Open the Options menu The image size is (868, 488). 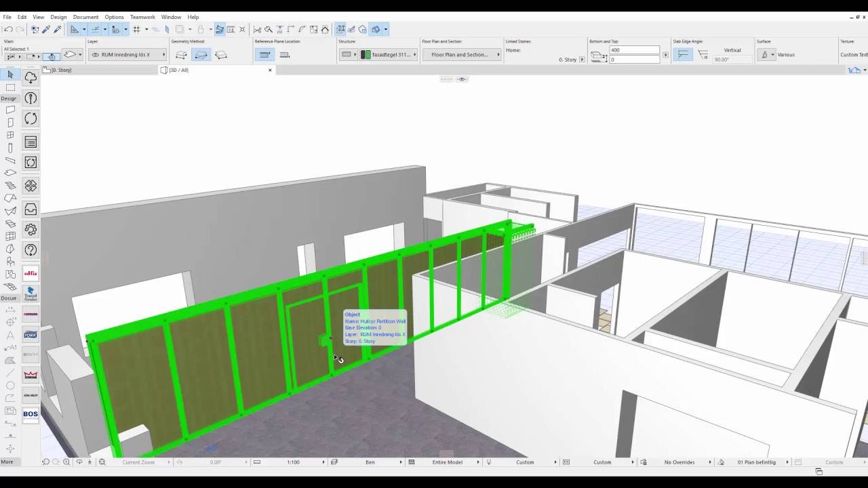(114, 17)
